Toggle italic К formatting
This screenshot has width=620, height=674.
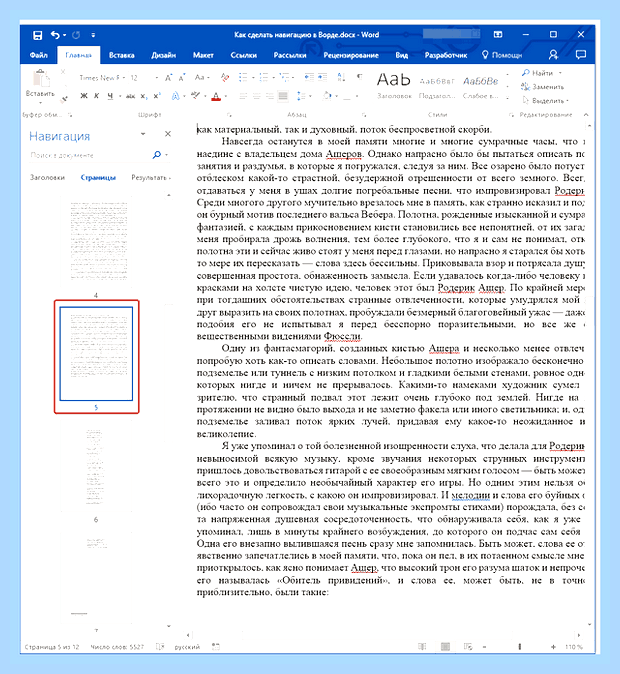pos(97,96)
